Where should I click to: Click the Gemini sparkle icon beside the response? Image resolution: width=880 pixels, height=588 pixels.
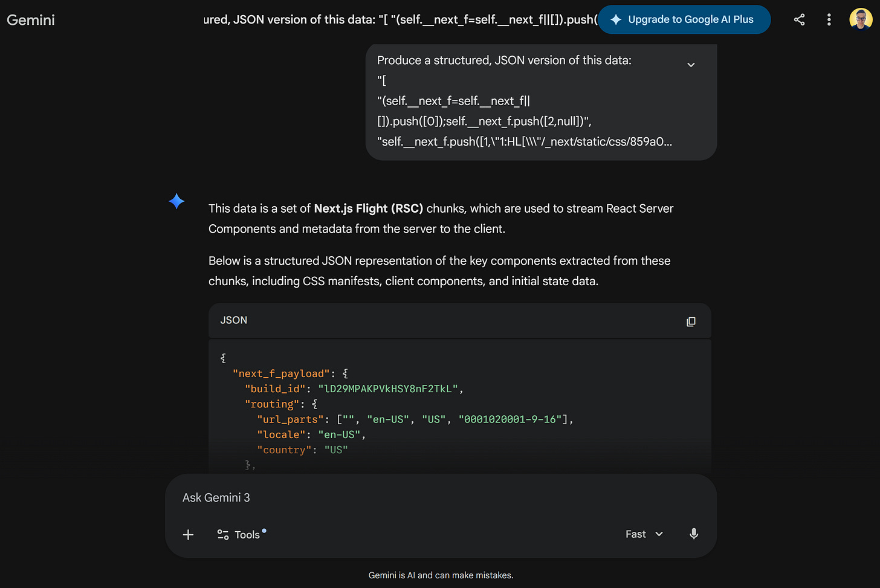[176, 201]
